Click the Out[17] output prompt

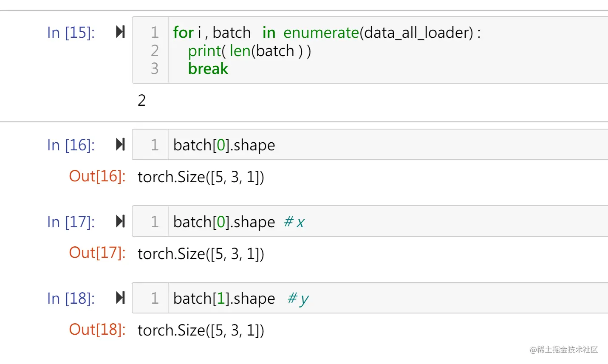pos(97,253)
